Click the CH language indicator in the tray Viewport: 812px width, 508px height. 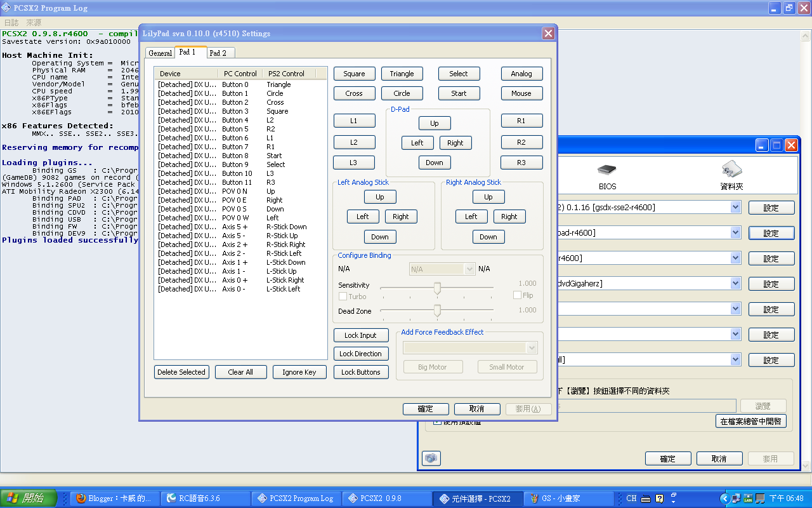coord(631,498)
